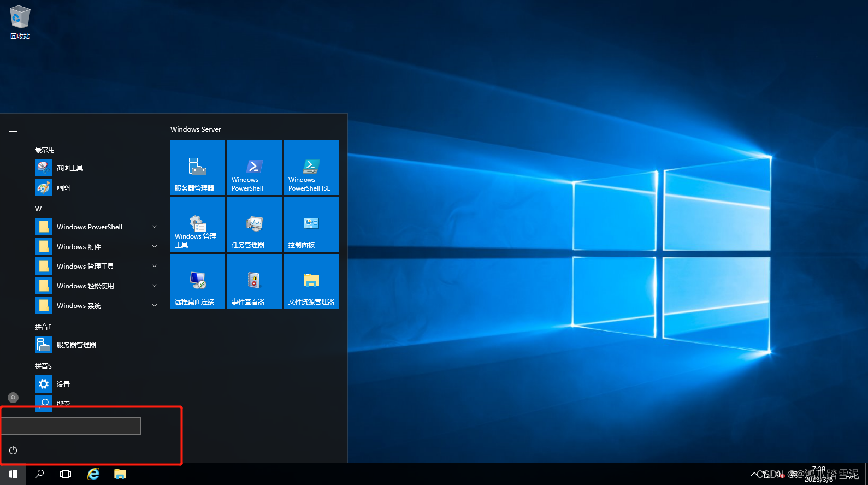Open the 控制面板 tile
This screenshot has width=868, height=485.
(x=311, y=224)
